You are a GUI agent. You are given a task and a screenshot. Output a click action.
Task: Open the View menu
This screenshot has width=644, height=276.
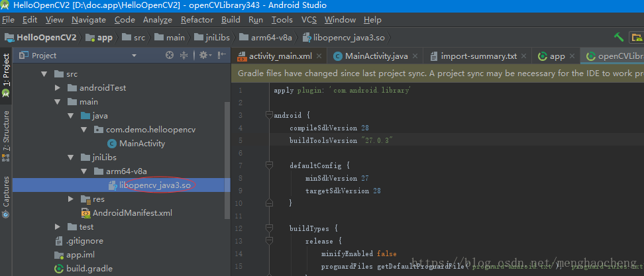[54, 20]
